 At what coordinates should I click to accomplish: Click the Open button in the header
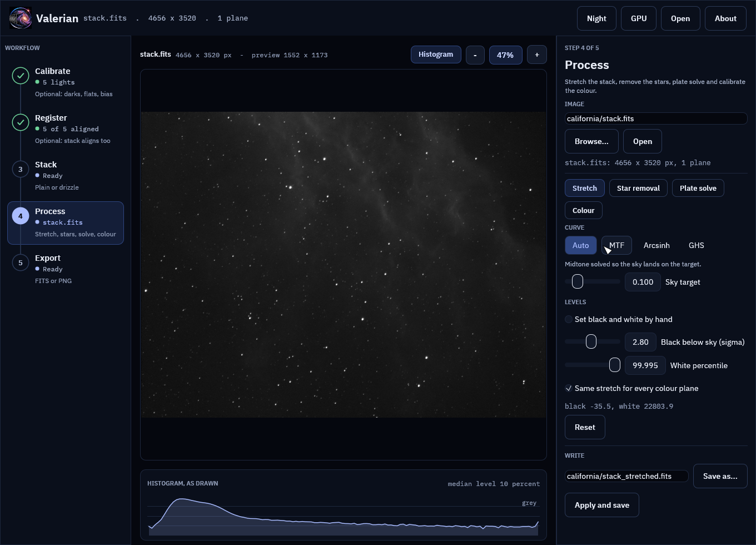(680, 18)
